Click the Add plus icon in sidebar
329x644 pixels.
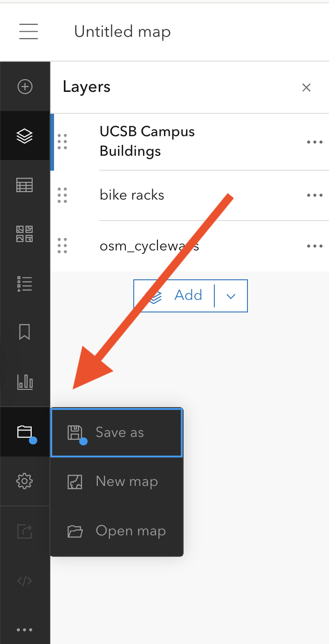tap(25, 87)
